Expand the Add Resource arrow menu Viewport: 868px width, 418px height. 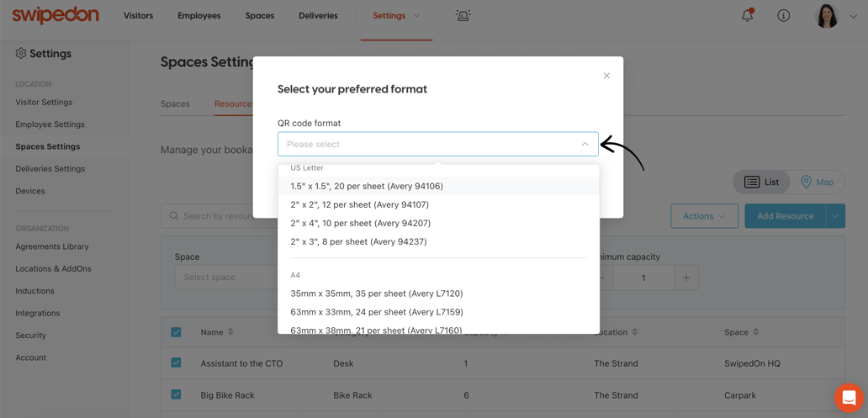click(835, 216)
